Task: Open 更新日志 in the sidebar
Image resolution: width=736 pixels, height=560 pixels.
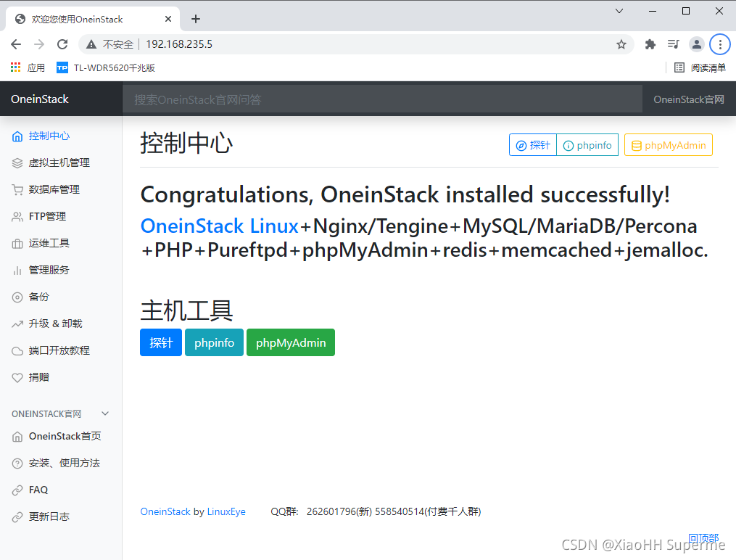Action: pos(49,516)
